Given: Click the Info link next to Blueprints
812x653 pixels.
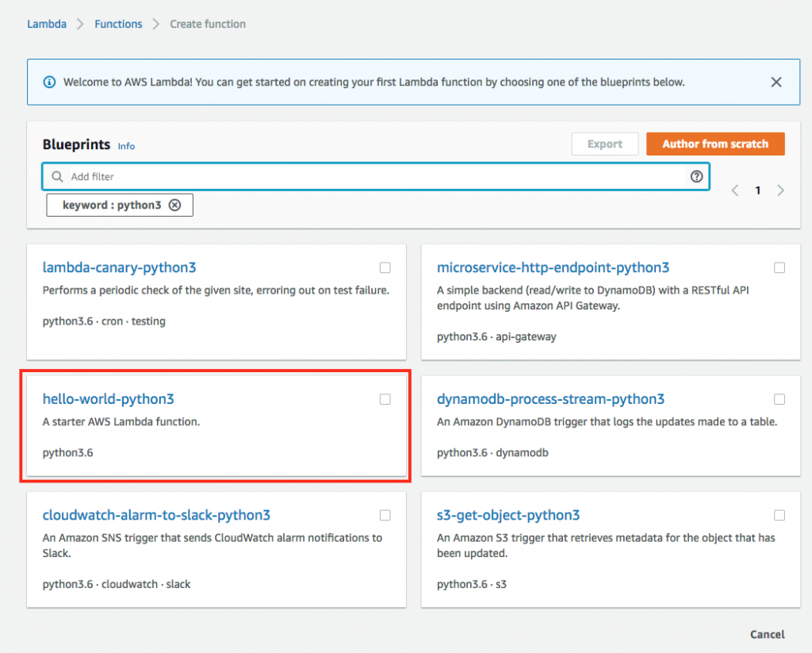Looking at the screenshot, I should tap(126, 146).
